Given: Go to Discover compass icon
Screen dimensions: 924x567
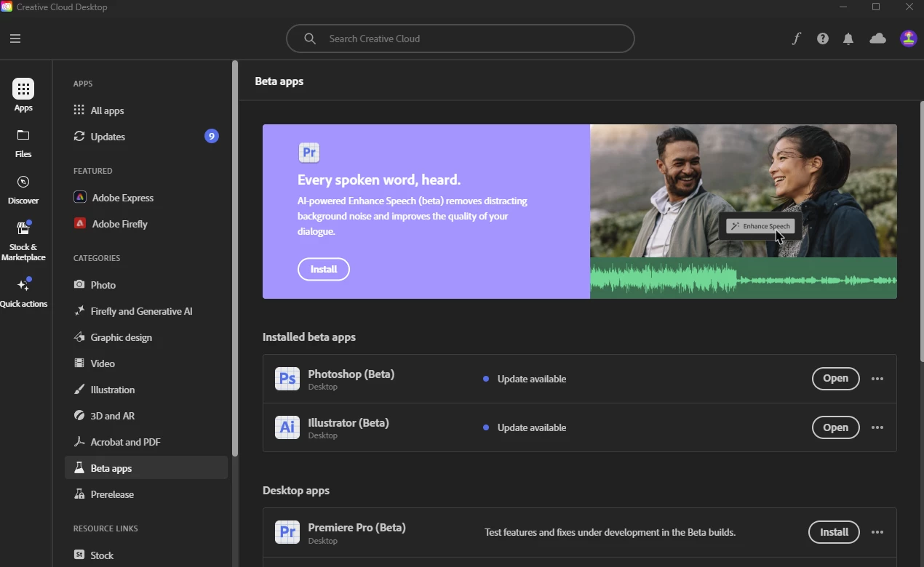Looking at the screenshot, I should pyautogui.click(x=23, y=182).
